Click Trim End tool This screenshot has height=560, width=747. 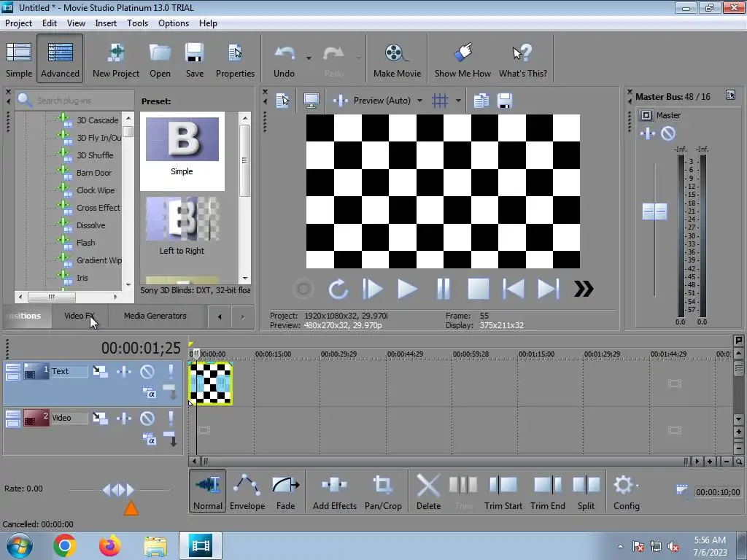547,491
